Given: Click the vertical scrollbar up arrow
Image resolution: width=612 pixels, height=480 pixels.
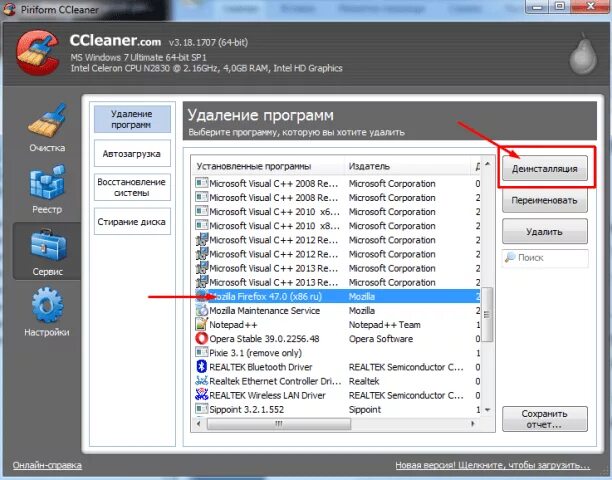Looking at the screenshot, I should coord(487,164).
